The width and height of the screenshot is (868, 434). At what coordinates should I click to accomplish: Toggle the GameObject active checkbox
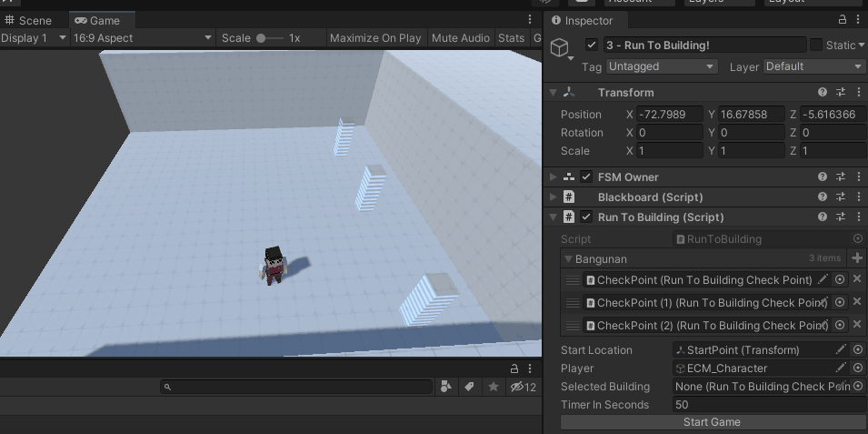(x=592, y=45)
